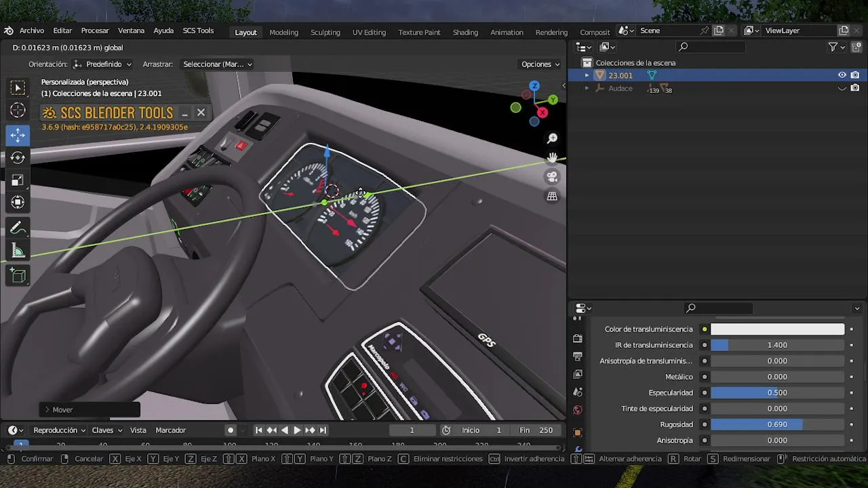Open the Output properties tab icon
Viewport: 868px width, 488px height.
click(x=578, y=356)
